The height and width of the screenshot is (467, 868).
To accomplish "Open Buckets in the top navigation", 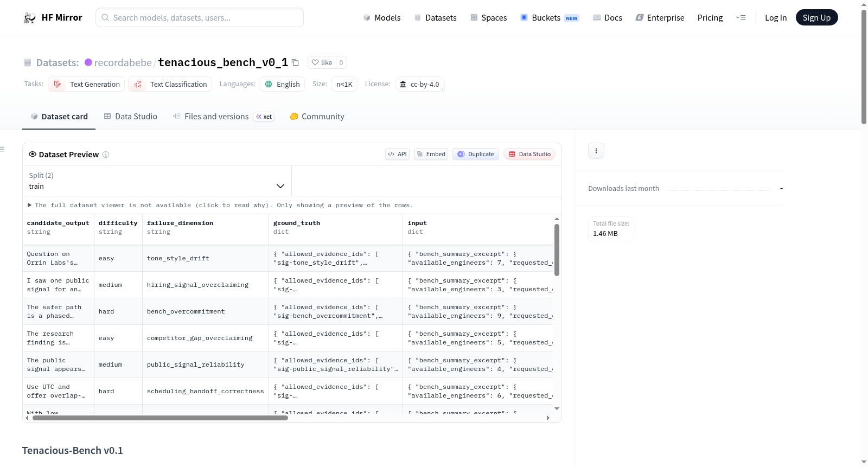I will tap(550, 18).
